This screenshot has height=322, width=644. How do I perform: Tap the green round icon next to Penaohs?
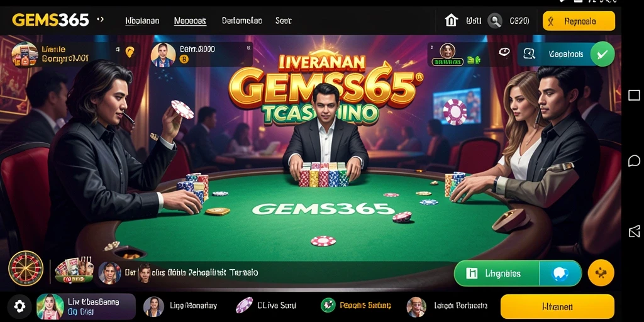tap(328, 305)
